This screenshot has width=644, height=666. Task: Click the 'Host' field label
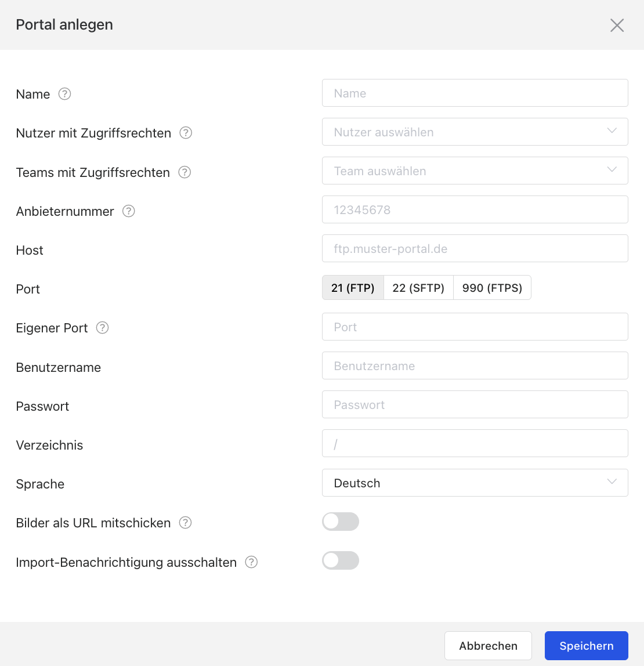pos(30,250)
